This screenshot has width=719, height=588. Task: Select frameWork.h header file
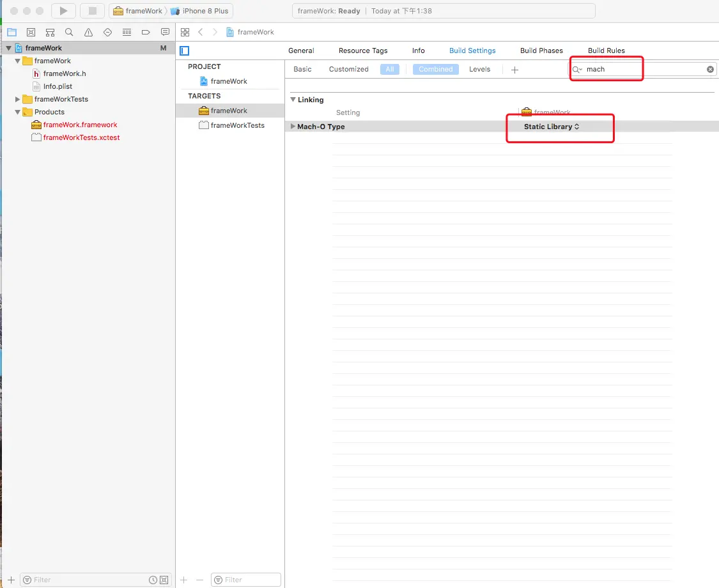[59, 73]
